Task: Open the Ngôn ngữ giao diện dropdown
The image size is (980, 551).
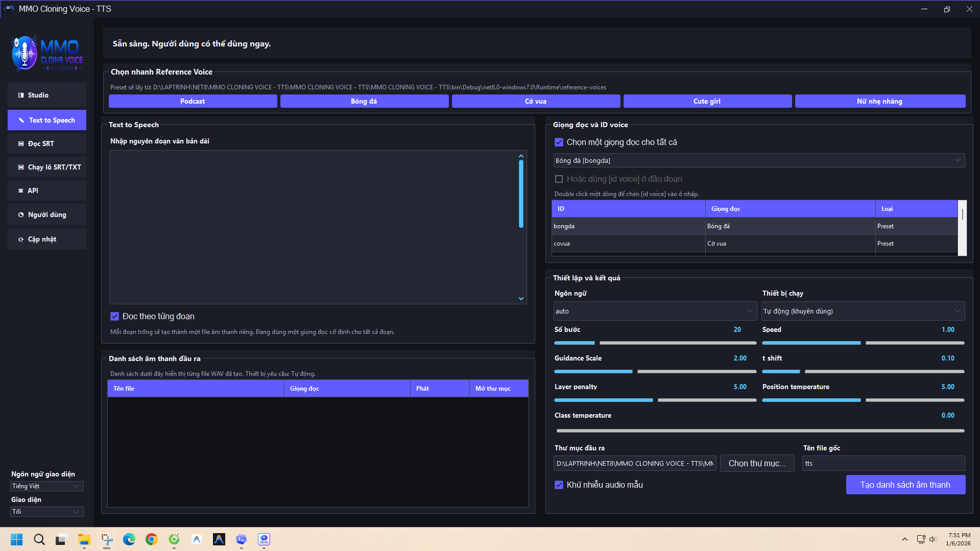Action: coord(46,486)
